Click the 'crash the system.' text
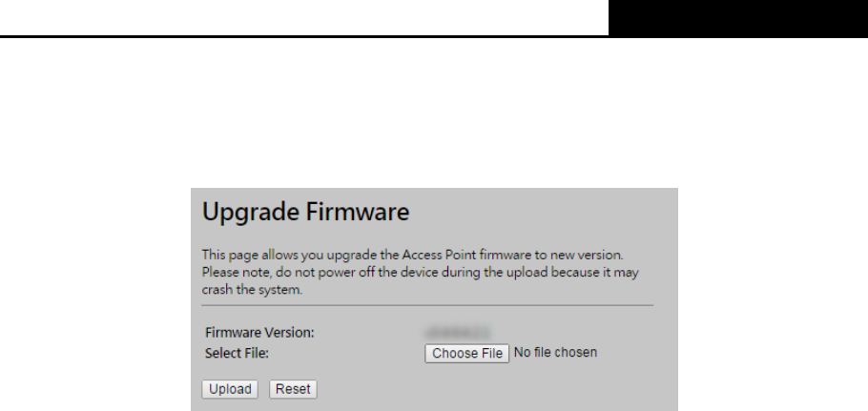The image size is (868, 411). [252, 289]
